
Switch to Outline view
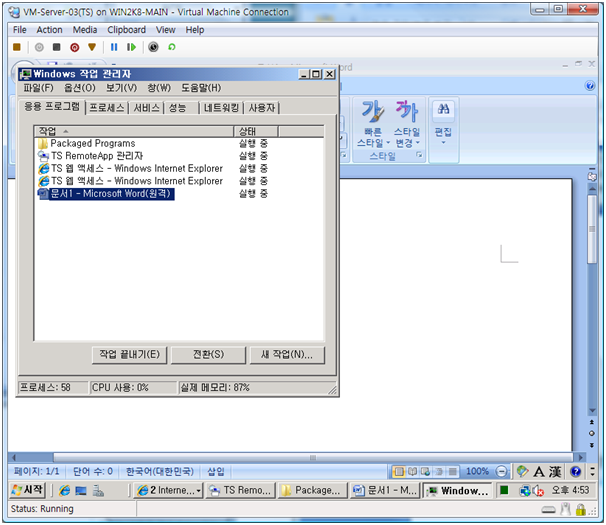439,472
